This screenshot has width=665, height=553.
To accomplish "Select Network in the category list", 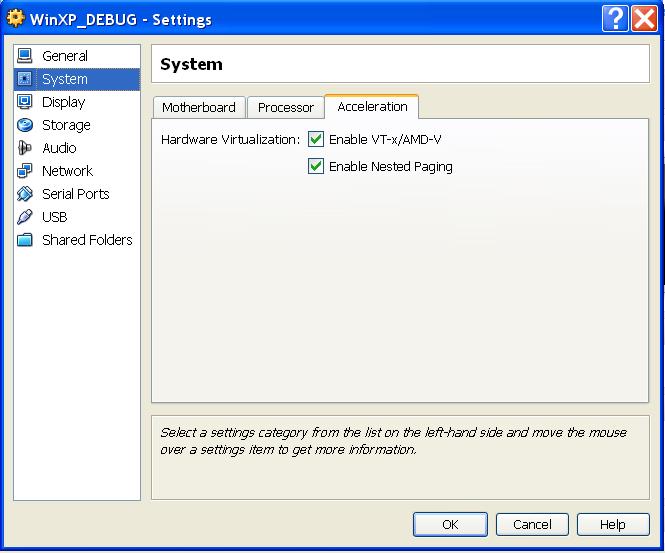I will tap(67, 171).
